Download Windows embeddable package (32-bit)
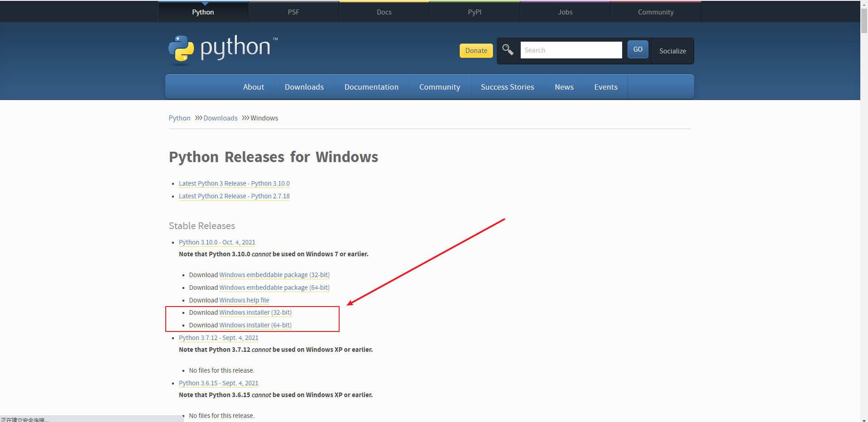Screen dimensions: 868x422 coord(274,275)
